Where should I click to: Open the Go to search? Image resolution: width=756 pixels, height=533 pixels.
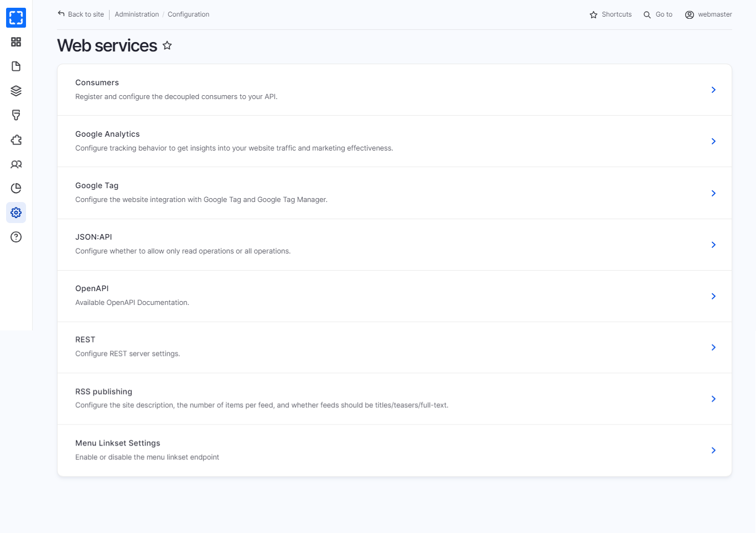658,14
